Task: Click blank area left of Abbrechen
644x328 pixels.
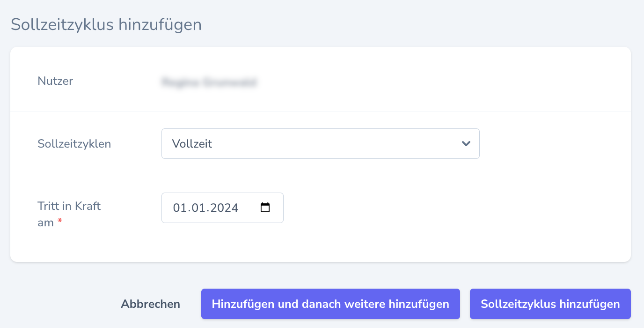Action: click(x=56, y=304)
